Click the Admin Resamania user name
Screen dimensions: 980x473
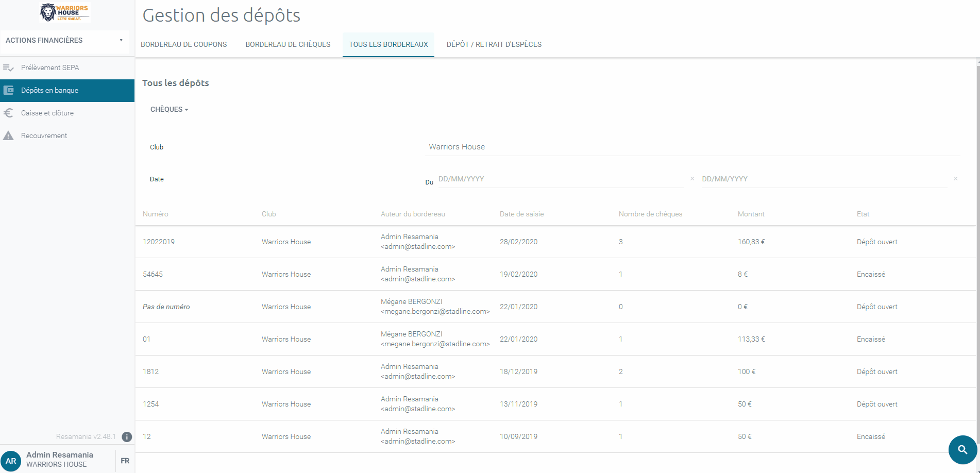point(60,454)
